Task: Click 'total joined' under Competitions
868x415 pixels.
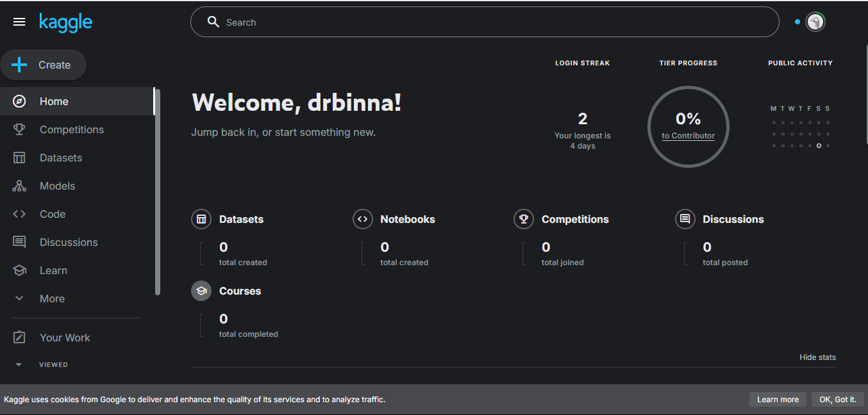Action: [562, 263]
